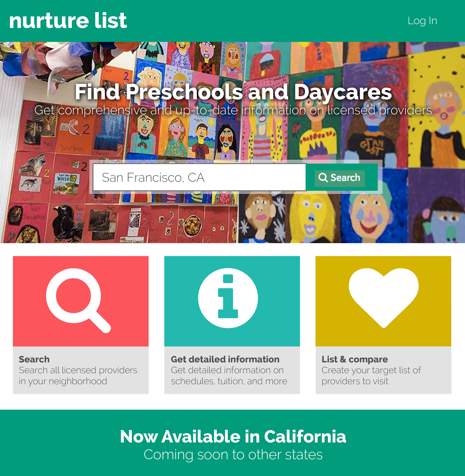465x476 pixels.
Task: Click the Coming soon to other states text
Action: [233, 455]
